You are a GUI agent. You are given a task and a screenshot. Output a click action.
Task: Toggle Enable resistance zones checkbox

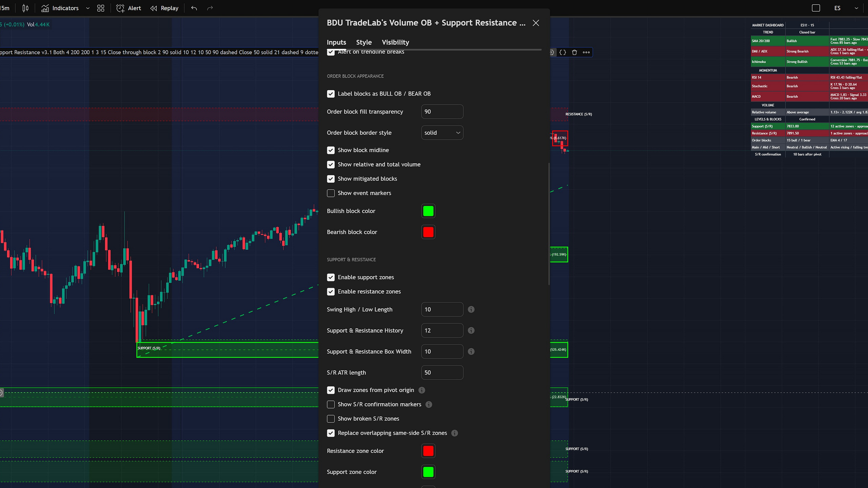(x=331, y=291)
